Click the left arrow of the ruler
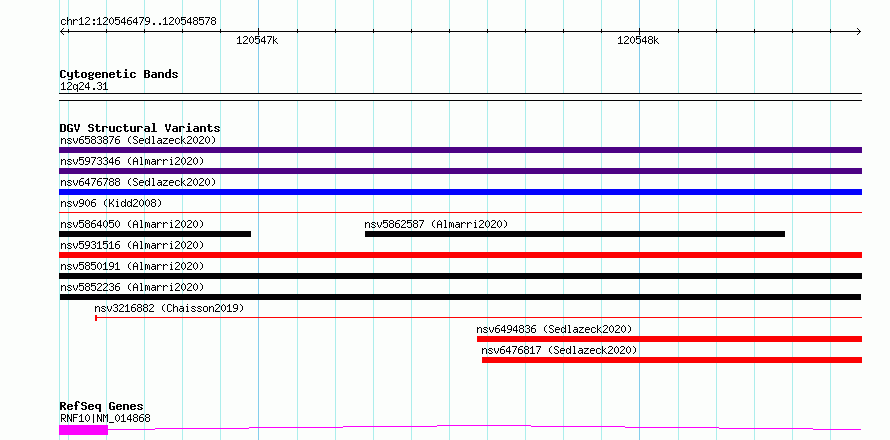 (x=62, y=32)
